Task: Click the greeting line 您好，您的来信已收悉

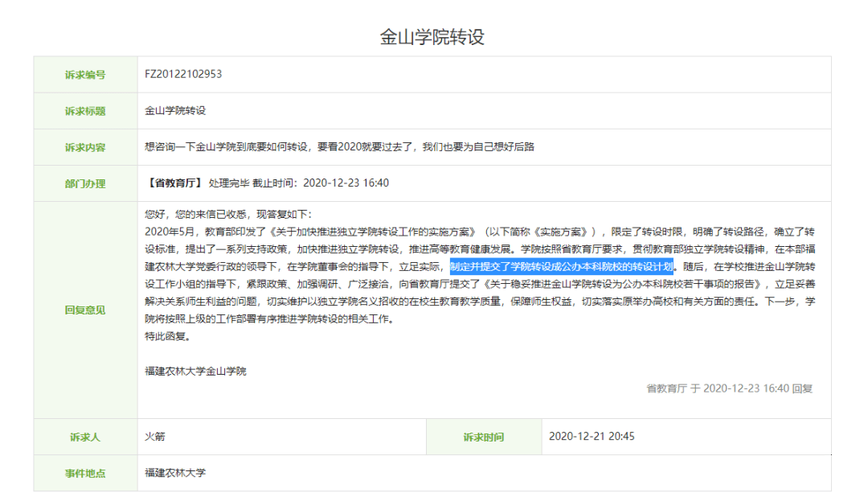Action: 228,214
